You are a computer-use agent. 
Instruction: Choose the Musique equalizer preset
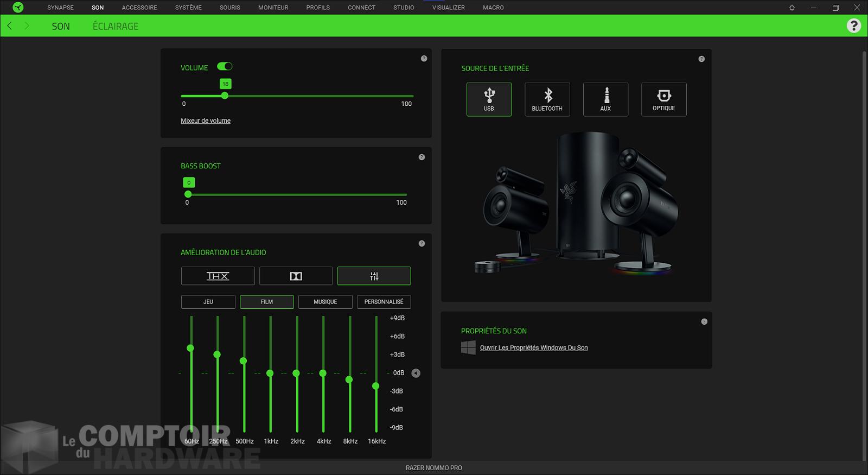(x=325, y=302)
